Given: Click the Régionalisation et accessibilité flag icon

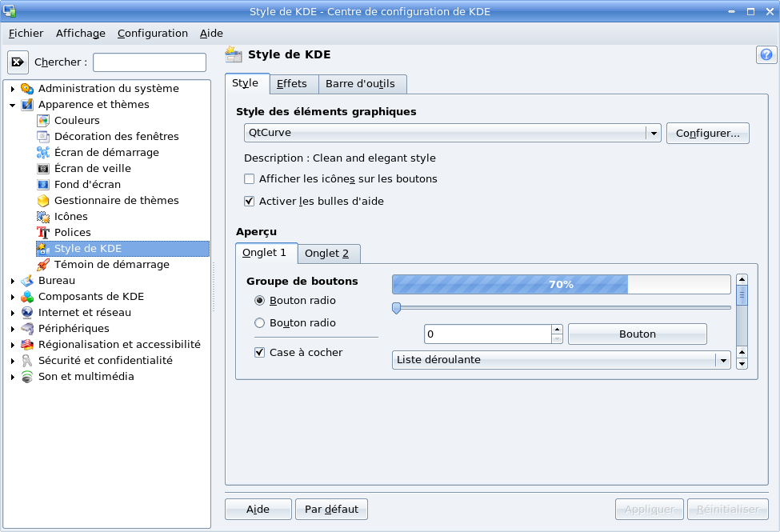Looking at the screenshot, I should coord(27,344).
